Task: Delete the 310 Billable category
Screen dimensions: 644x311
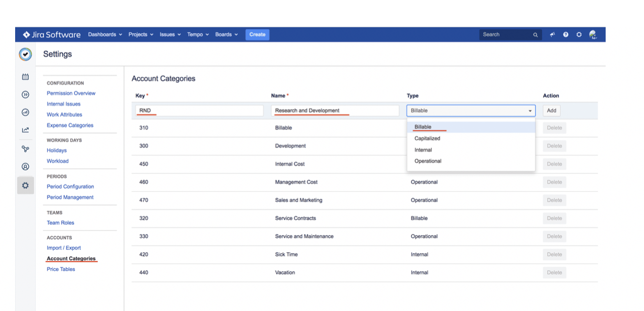Action: tap(554, 128)
